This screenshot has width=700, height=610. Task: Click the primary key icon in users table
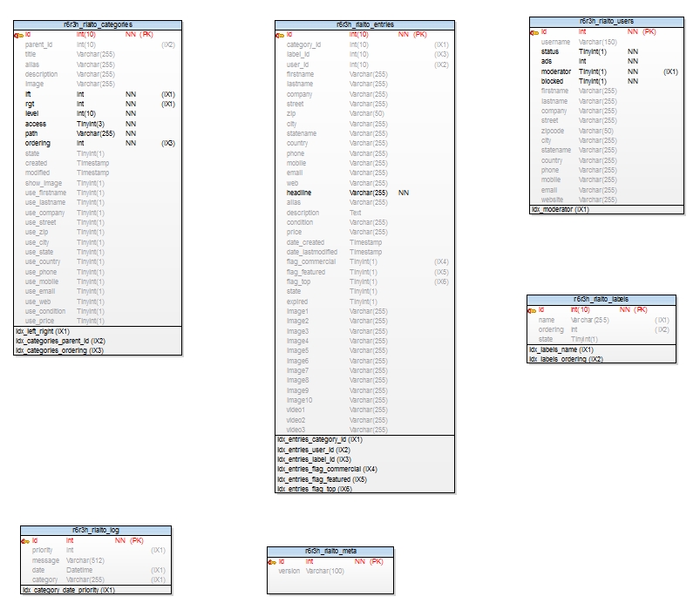point(534,31)
